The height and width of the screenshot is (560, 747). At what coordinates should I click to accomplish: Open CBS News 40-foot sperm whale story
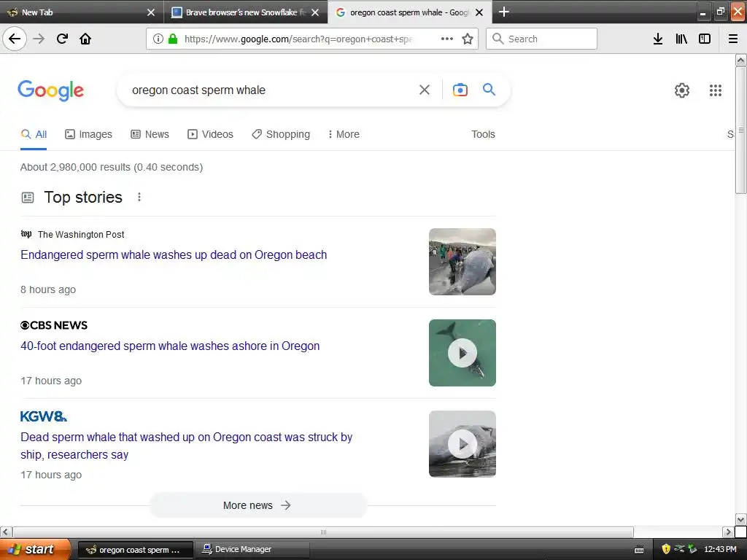tap(169, 346)
